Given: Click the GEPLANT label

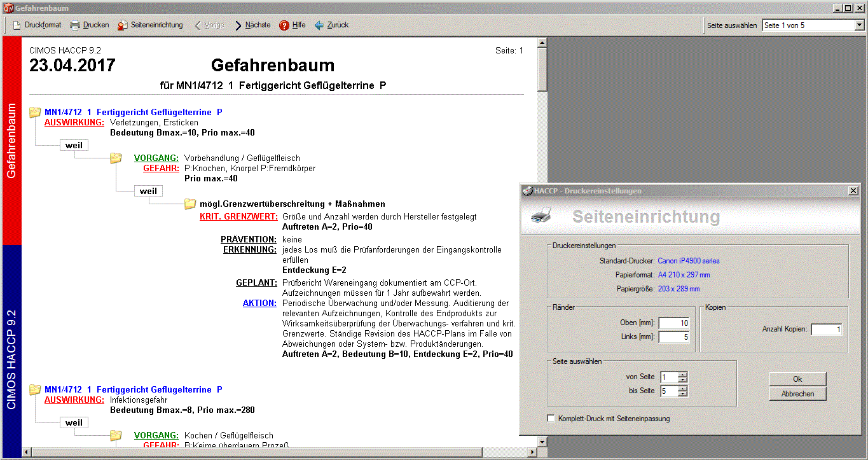Looking at the screenshot, I should pyautogui.click(x=256, y=282).
